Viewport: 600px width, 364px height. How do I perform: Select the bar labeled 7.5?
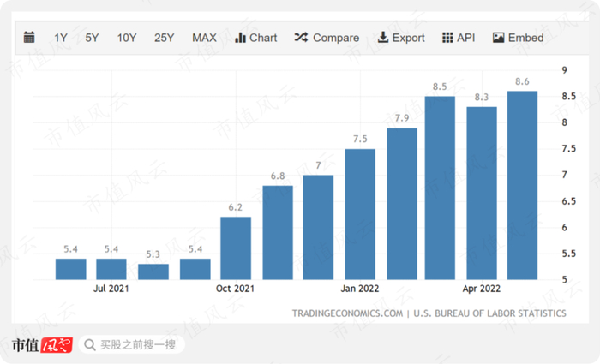[x=360, y=214]
